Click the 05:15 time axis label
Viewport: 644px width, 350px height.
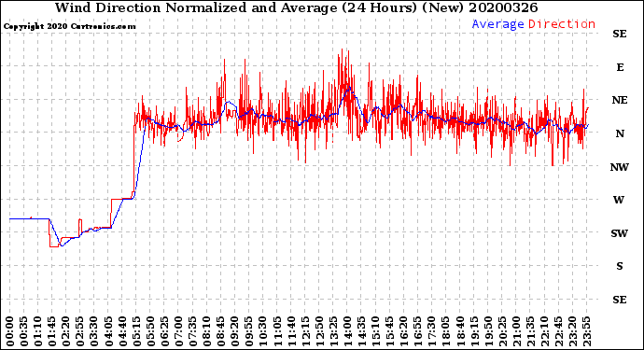tap(136, 331)
